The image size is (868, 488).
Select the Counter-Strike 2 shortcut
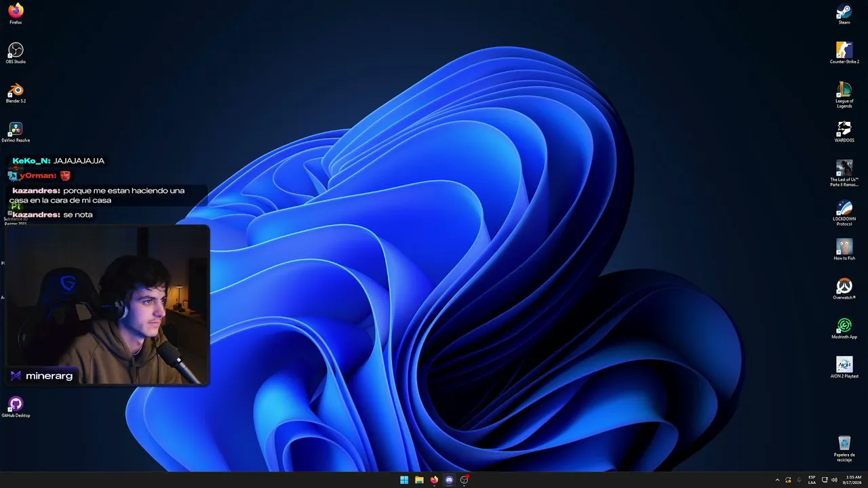point(844,53)
